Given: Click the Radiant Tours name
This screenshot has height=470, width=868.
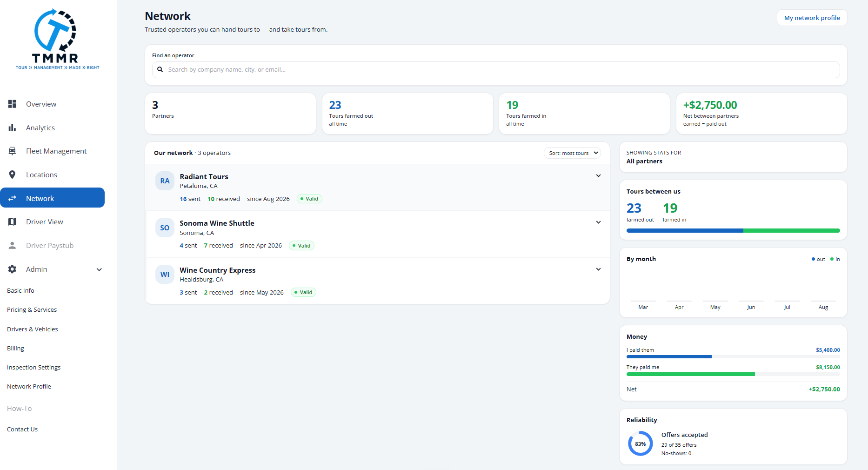Looking at the screenshot, I should click(204, 176).
